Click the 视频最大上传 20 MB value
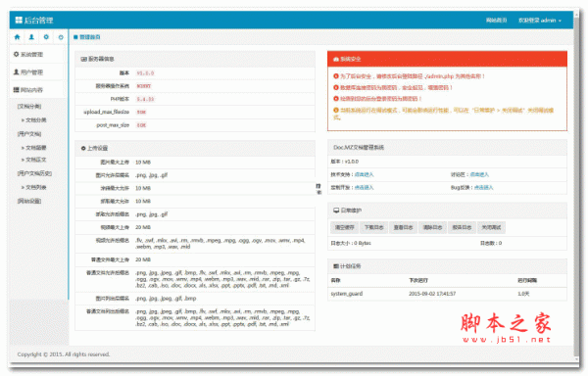Viewport: 588px width, 376px height. (x=143, y=228)
